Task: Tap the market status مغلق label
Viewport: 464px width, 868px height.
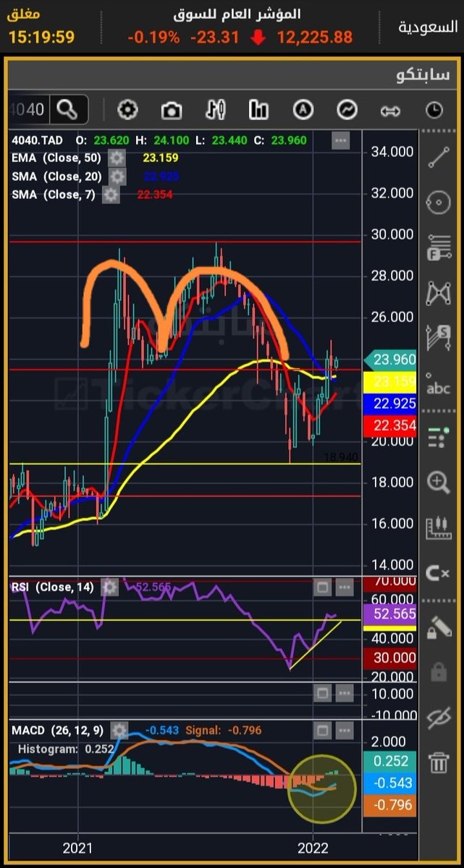Action: coord(24,14)
